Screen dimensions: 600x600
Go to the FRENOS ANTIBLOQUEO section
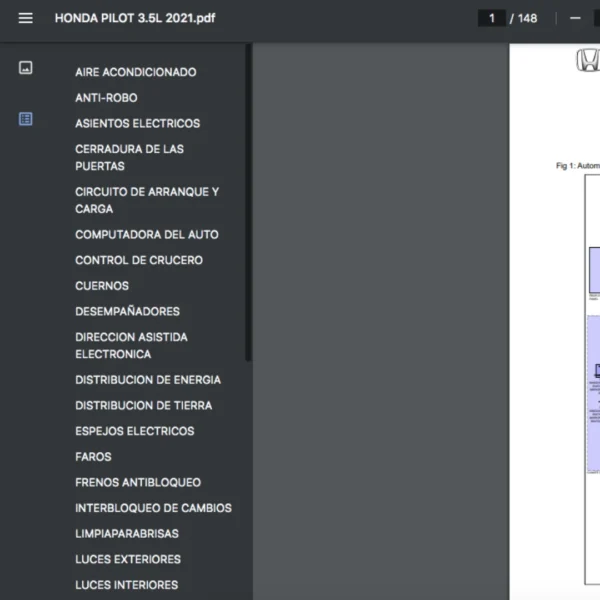(x=137, y=482)
